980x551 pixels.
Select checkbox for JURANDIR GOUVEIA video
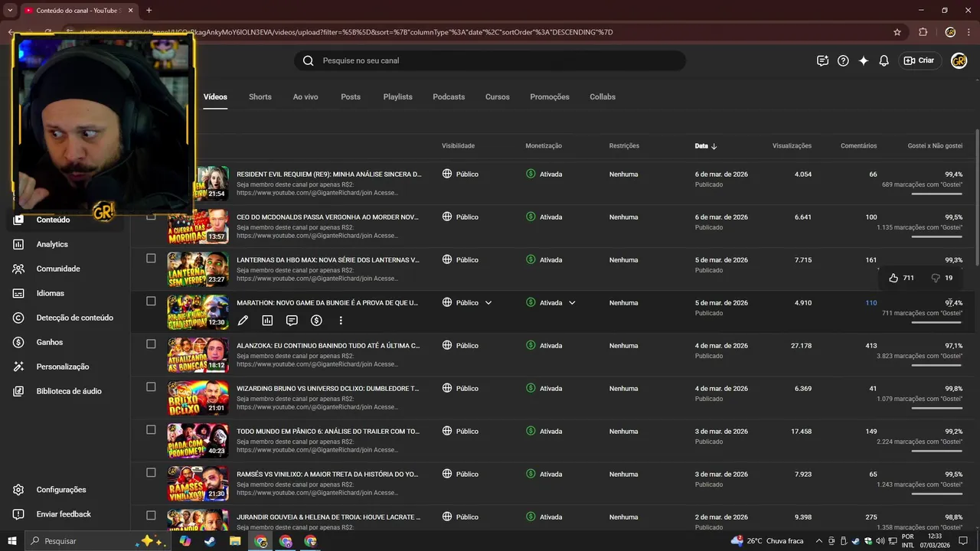coord(151,516)
